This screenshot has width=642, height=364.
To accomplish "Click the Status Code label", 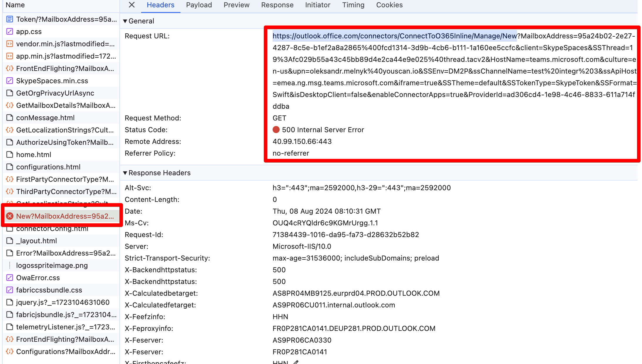I will pos(146,130).
